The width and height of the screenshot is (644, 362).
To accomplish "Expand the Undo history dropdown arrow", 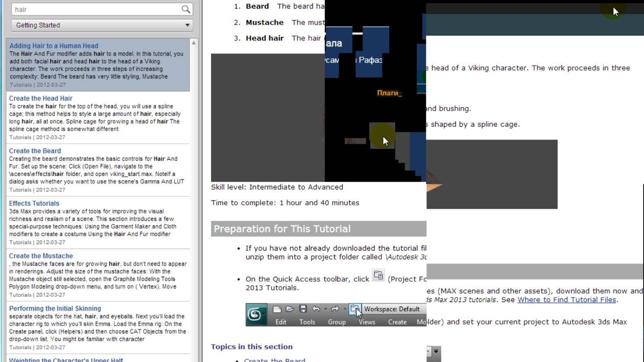I will pyautogui.click(x=325, y=309).
